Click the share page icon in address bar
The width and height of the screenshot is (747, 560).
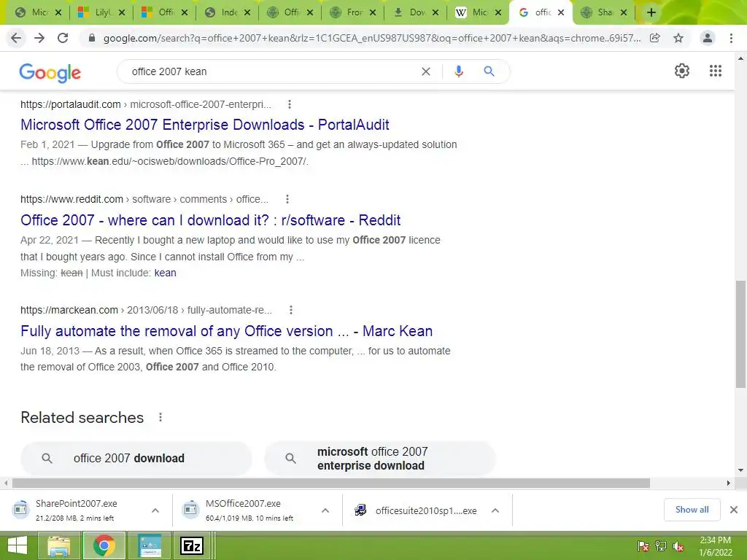655,38
